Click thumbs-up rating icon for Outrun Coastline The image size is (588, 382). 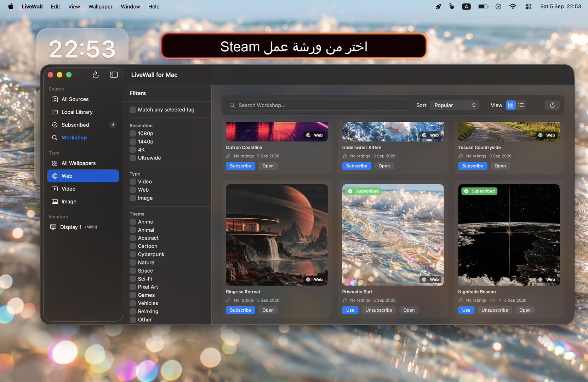click(229, 156)
